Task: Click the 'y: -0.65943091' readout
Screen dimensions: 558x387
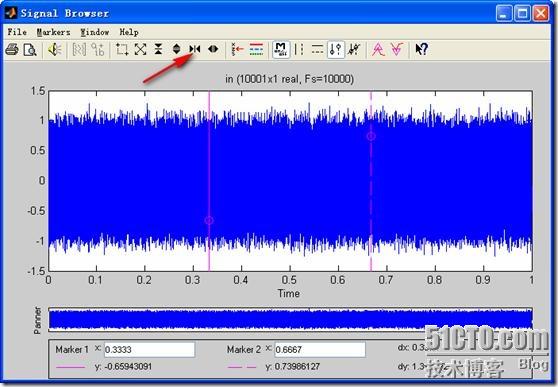Action: coord(123,366)
